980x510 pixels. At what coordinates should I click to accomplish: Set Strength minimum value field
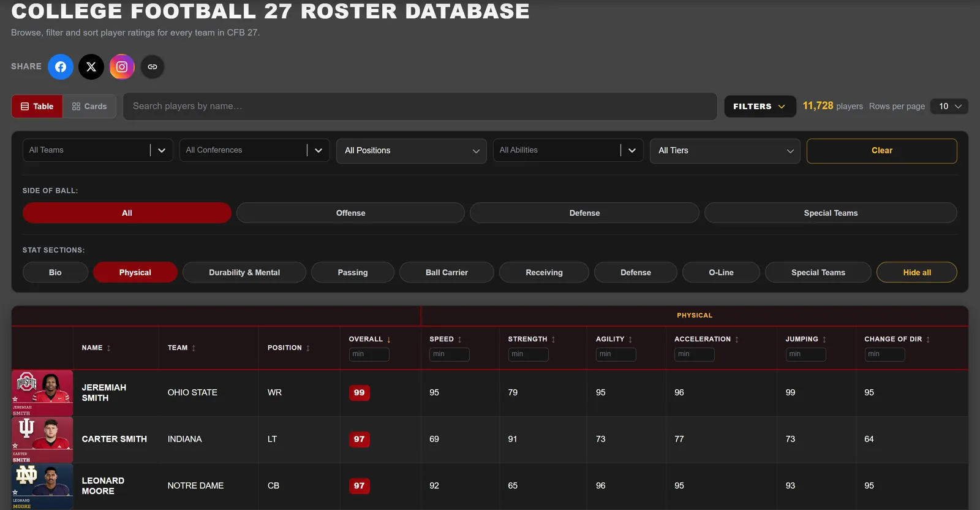pyautogui.click(x=528, y=354)
